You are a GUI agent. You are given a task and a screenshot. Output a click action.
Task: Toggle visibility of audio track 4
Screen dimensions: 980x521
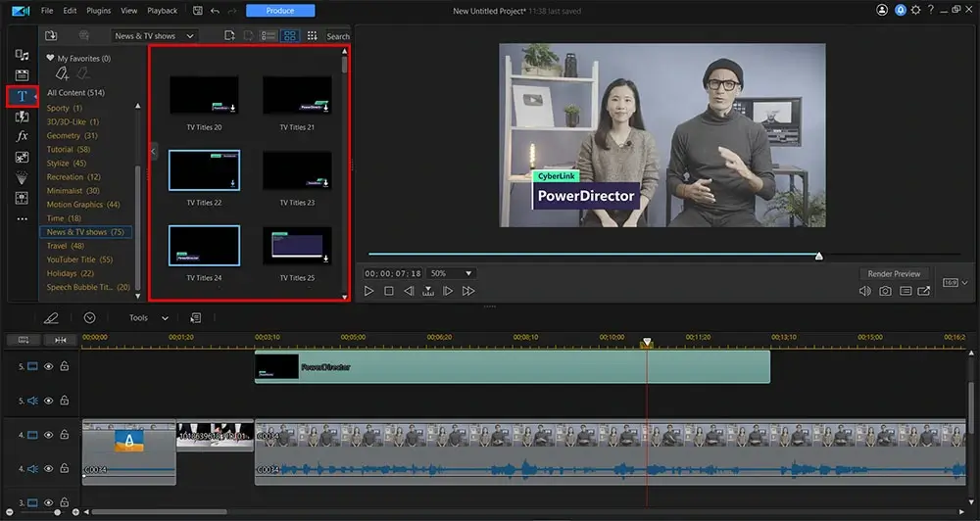click(48, 469)
